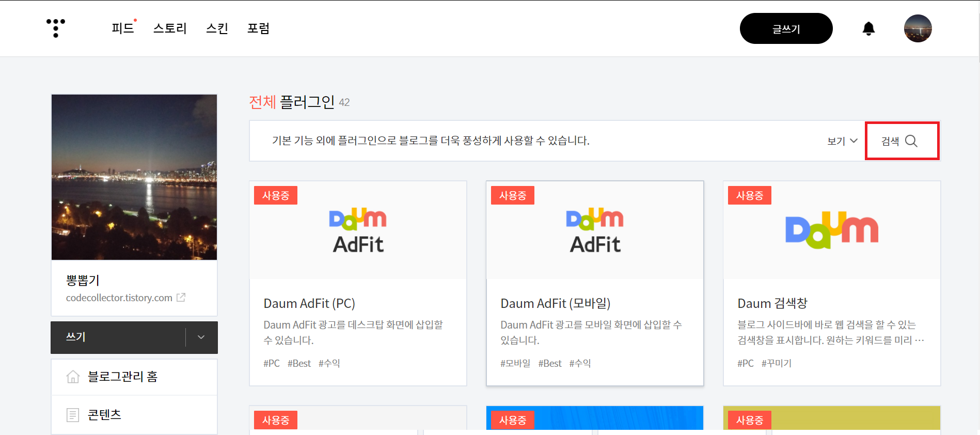Viewport: 980px width, 435px height.
Task: Click blog name 뽕뽑기
Action: click(x=83, y=281)
